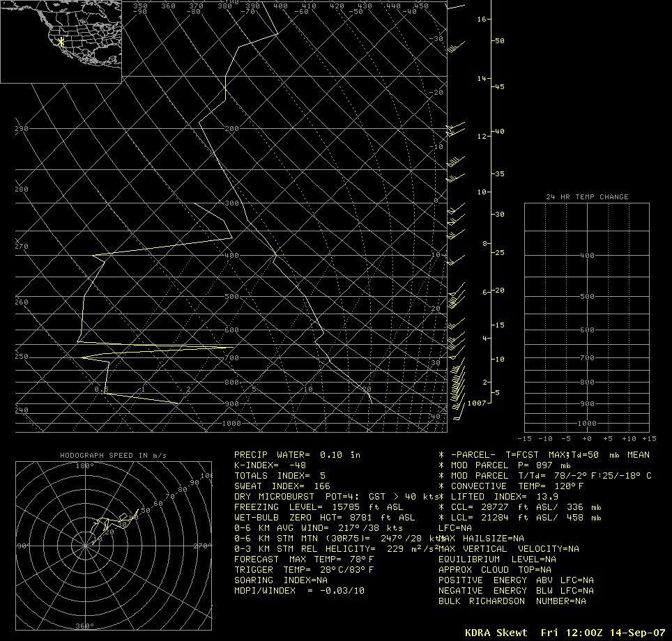Click FREEZING LEVEL= 15785 ft ASL
The image size is (672, 641).
coord(319,507)
